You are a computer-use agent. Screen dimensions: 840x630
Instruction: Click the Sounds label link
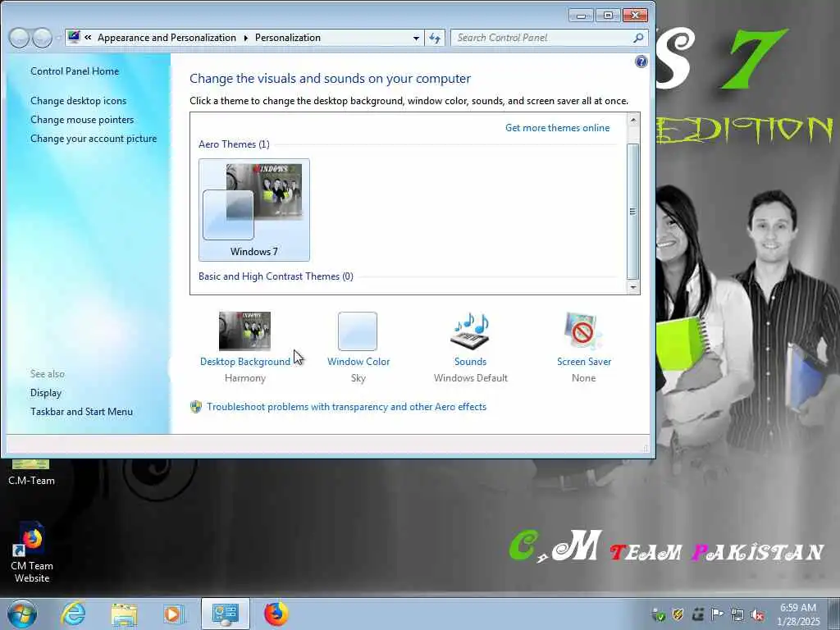470,362
